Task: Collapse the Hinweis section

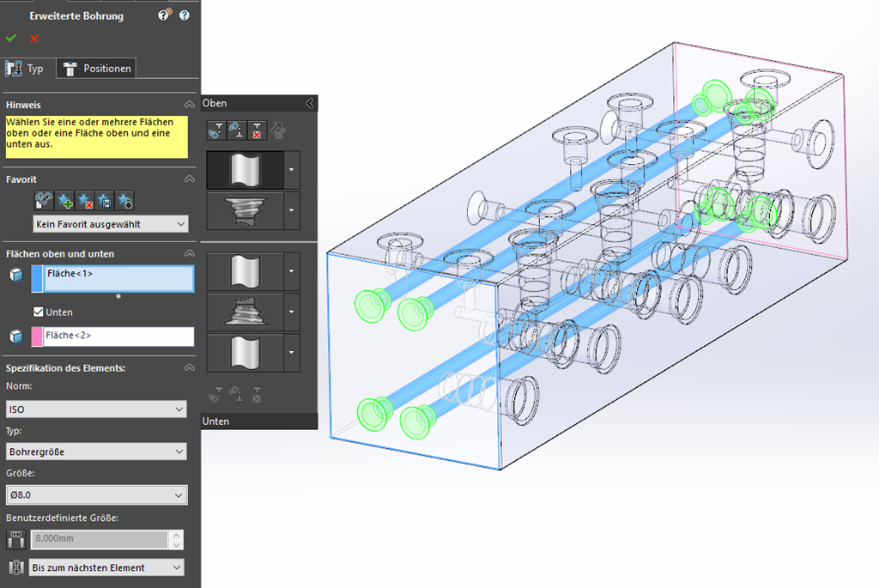Action: [190, 105]
